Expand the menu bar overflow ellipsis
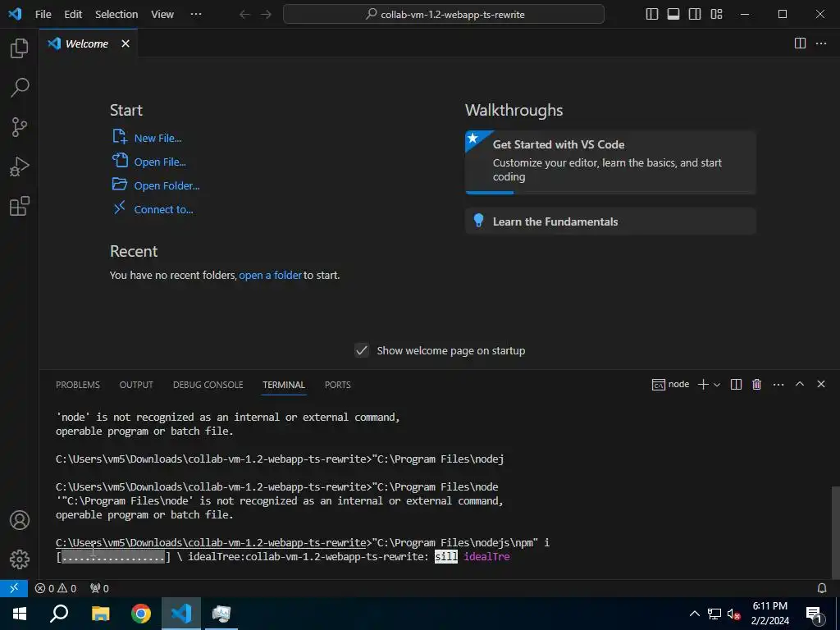The height and width of the screenshot is (630, 840). pyautogui.click(x=196, y=15)
